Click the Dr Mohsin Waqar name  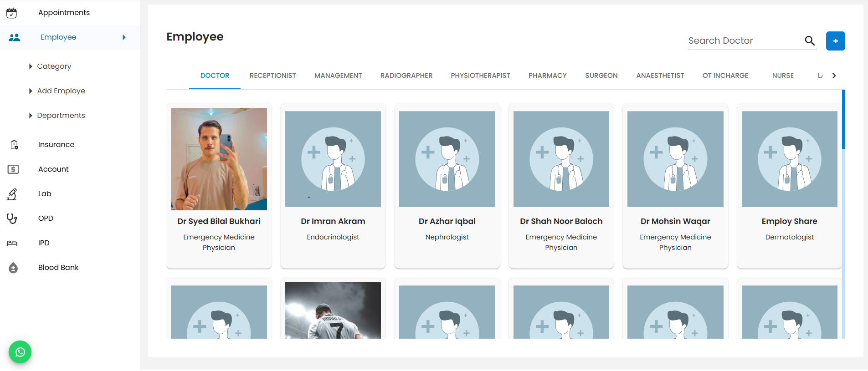pyautogui.click(x=675, y=221)
